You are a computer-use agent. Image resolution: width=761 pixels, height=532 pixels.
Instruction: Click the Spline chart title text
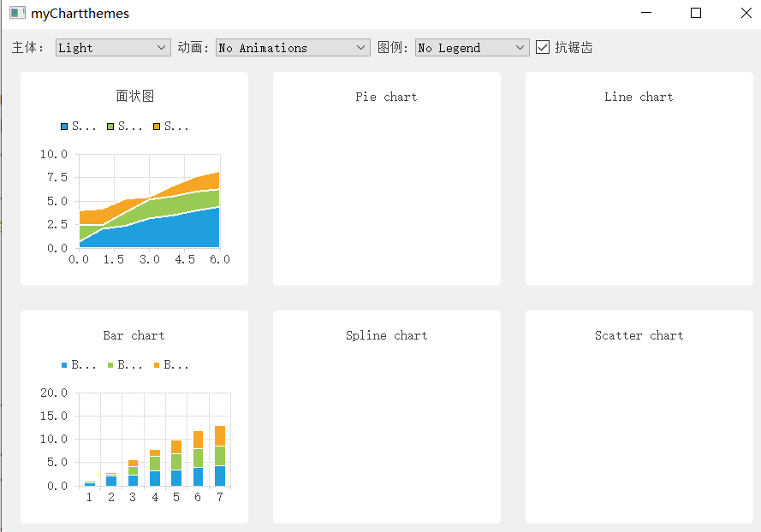pos(386,335)
